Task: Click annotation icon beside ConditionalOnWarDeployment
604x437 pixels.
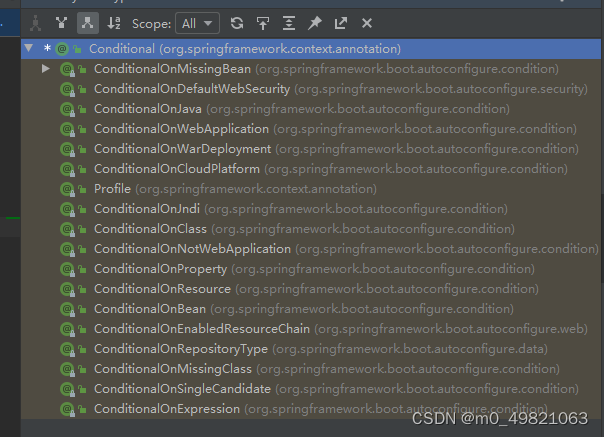Action: click(x=67, y=150)
